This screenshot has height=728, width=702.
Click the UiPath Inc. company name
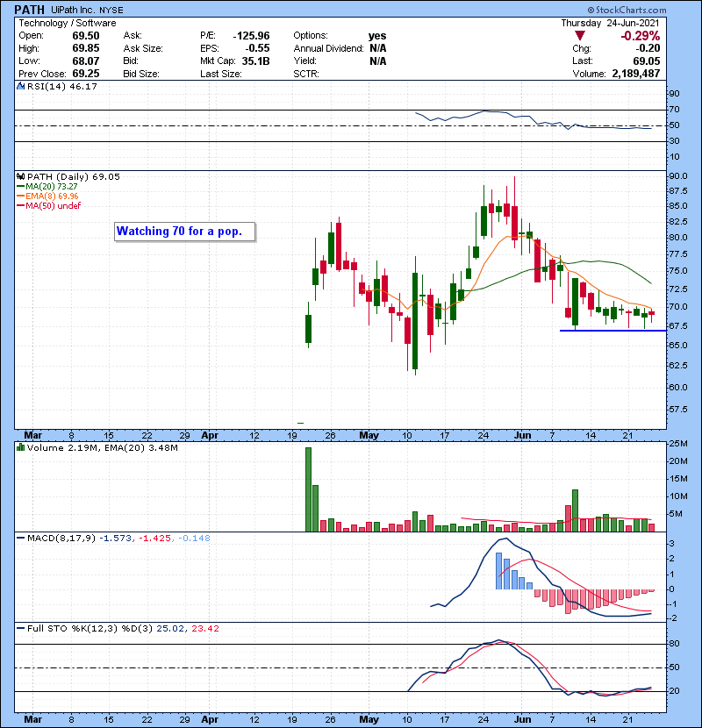pos(74,10)
